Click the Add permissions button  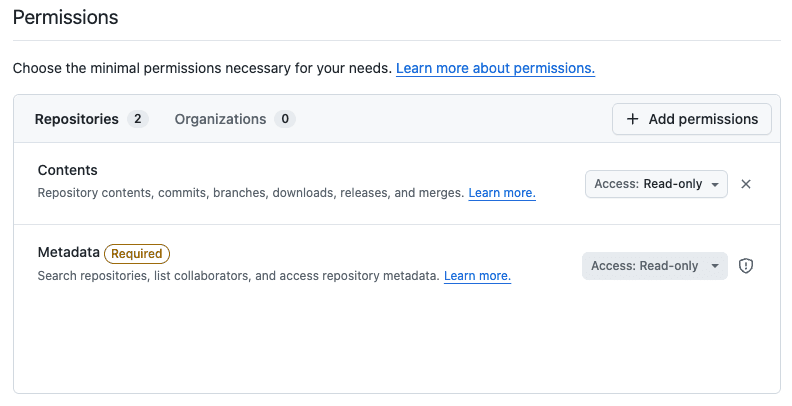[x=691, y=119]
